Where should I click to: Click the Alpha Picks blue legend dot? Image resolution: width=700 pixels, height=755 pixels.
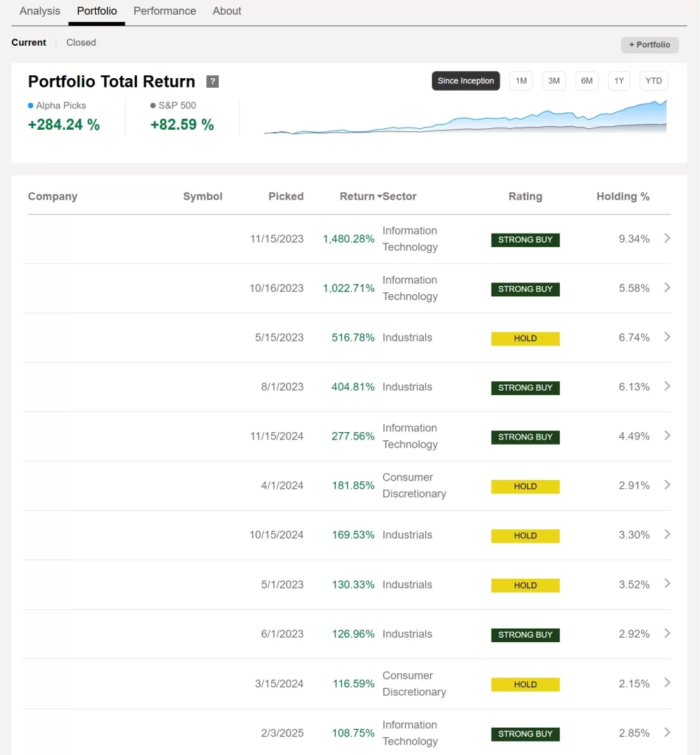point(30,106)
